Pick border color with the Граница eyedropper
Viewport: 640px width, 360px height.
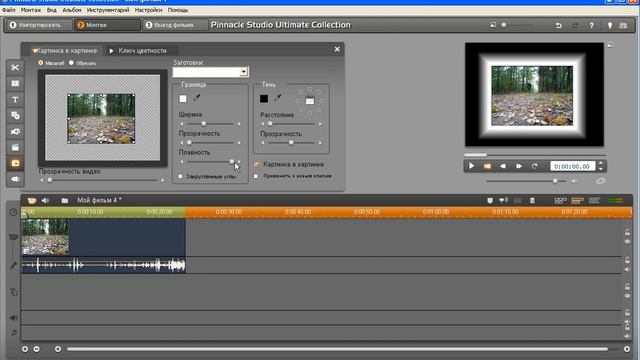pyautogui.click(x=196, y=98)
